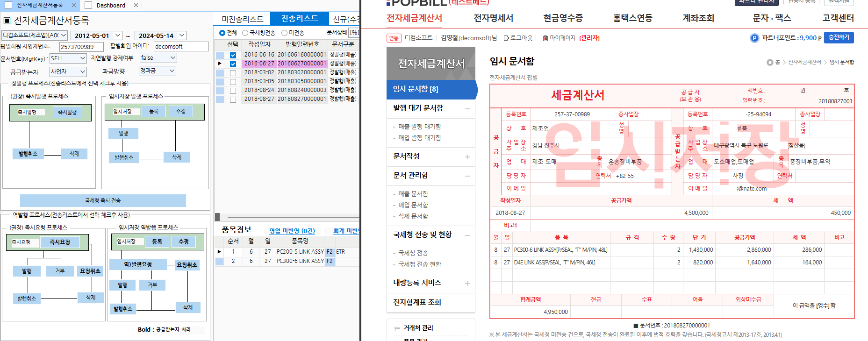Click the logout arrow icon
Viewport: 868px width, 341px height.
506,38
